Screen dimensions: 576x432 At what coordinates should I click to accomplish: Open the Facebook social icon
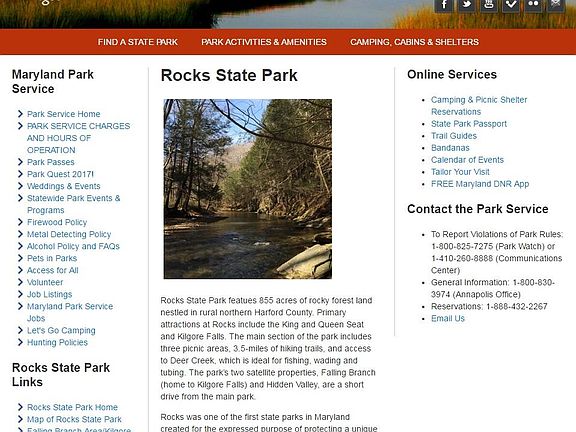point(444,5)
